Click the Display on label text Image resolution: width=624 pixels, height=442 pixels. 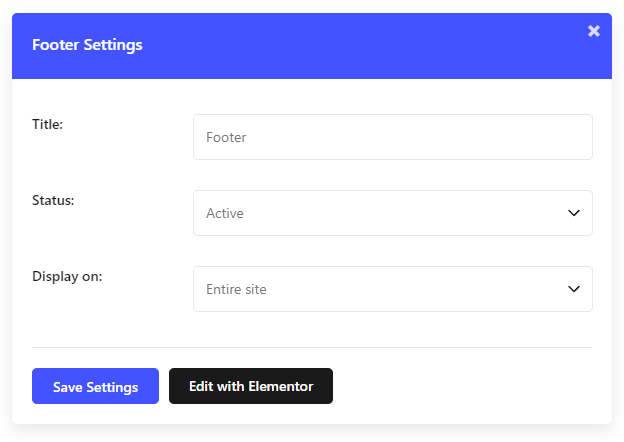click(67, 276)
